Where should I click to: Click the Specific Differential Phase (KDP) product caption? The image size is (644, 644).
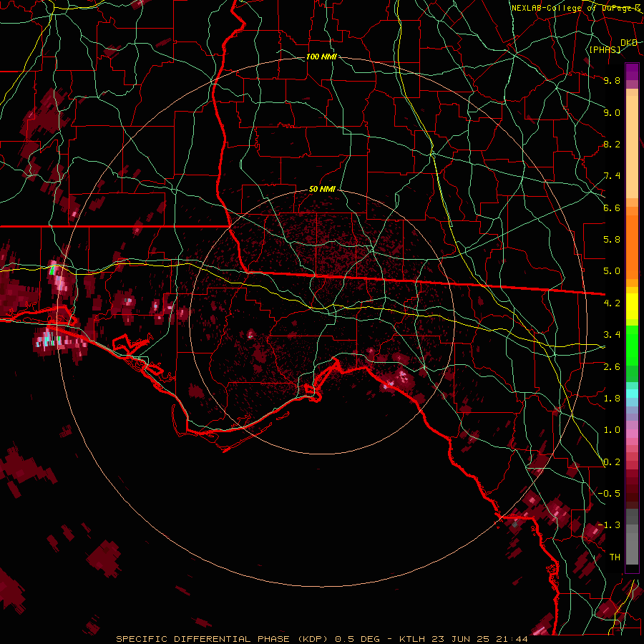(x=321, y=639)
